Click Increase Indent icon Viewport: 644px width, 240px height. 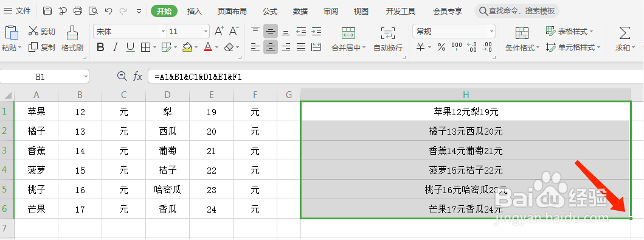[x=316, y=31]
